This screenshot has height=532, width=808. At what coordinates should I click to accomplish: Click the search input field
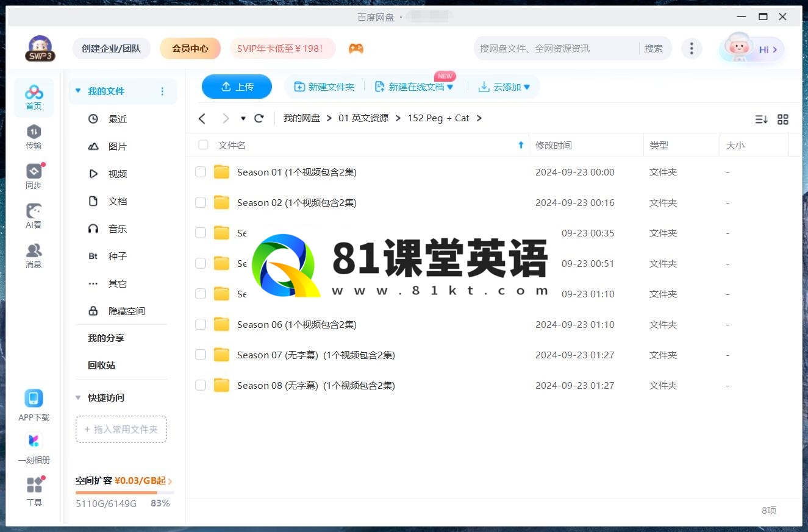[555, 49]
